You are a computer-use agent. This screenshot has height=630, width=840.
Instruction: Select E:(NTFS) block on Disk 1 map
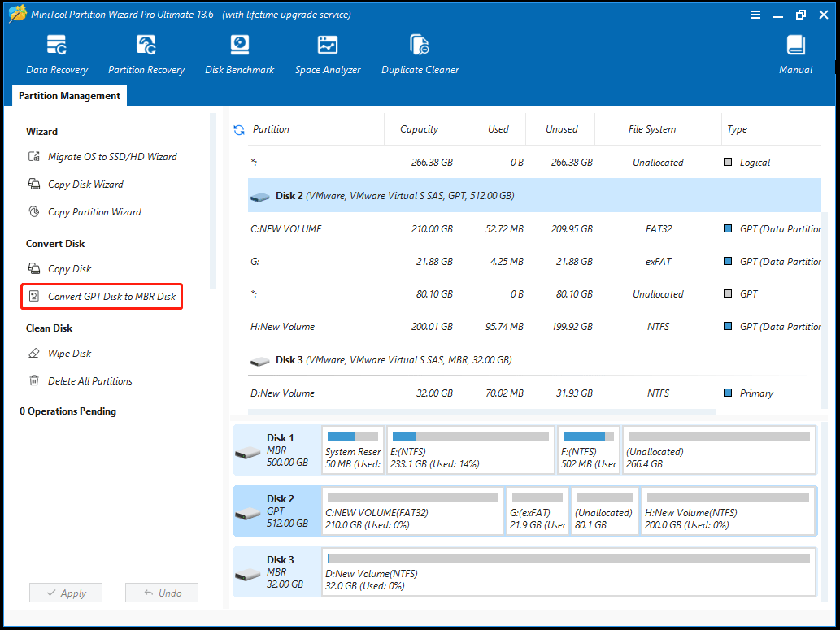(470, 450)
